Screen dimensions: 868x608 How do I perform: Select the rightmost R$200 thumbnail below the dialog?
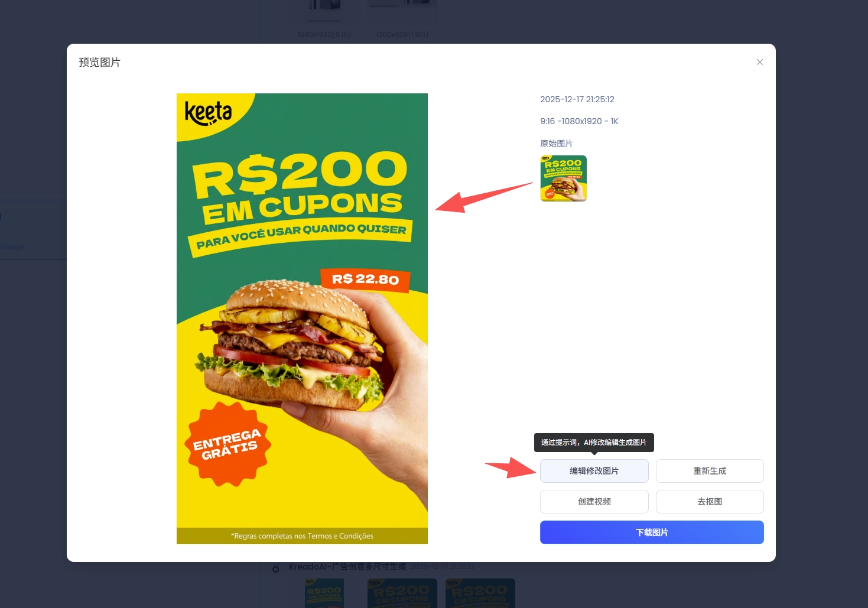(480, 593)
